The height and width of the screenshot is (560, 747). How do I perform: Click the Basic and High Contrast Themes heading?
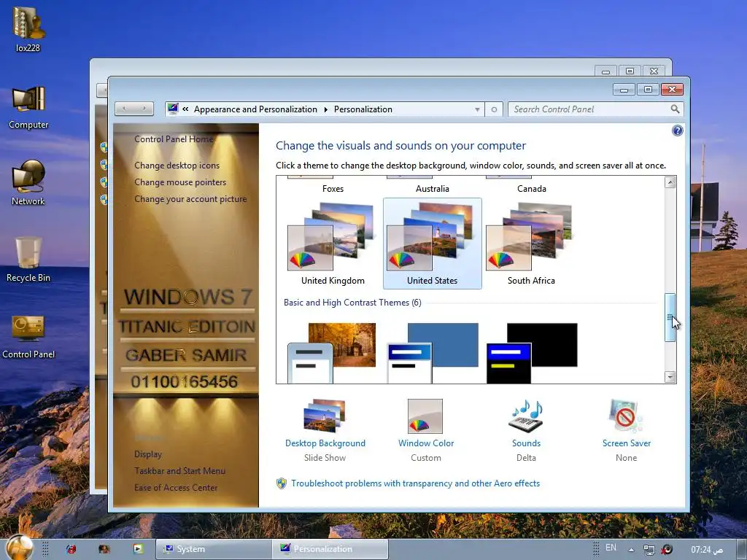click(352, 303)
